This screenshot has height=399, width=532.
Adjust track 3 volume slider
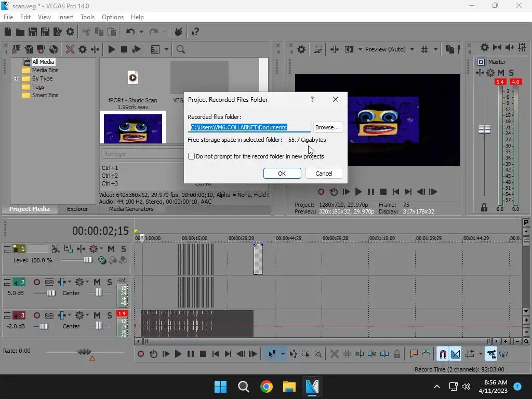[x=44, y=326]
